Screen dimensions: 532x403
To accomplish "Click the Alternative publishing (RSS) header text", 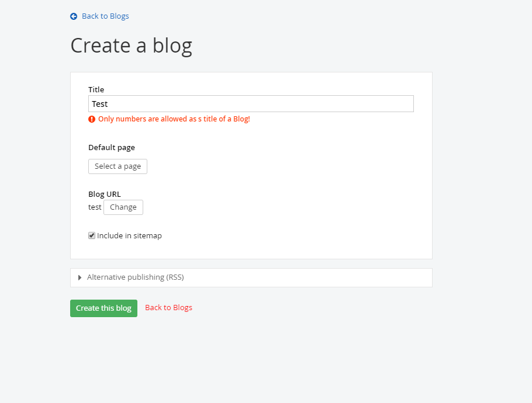I will (x=136, y=277).
